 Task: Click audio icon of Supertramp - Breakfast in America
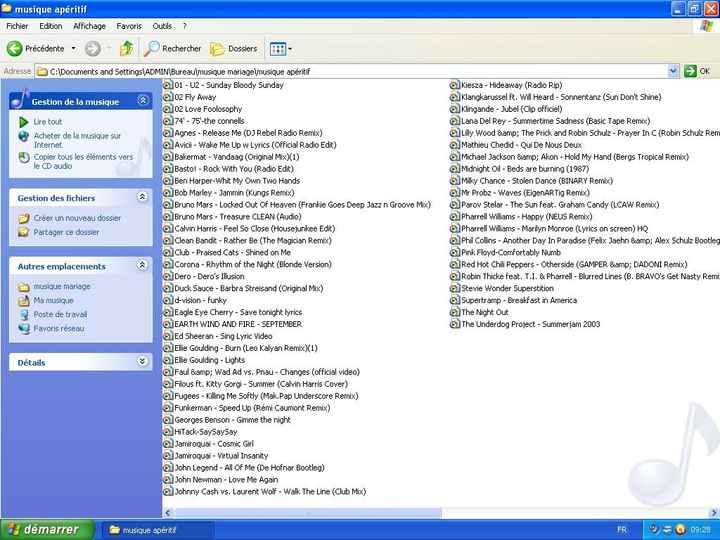tap(455, 300)
